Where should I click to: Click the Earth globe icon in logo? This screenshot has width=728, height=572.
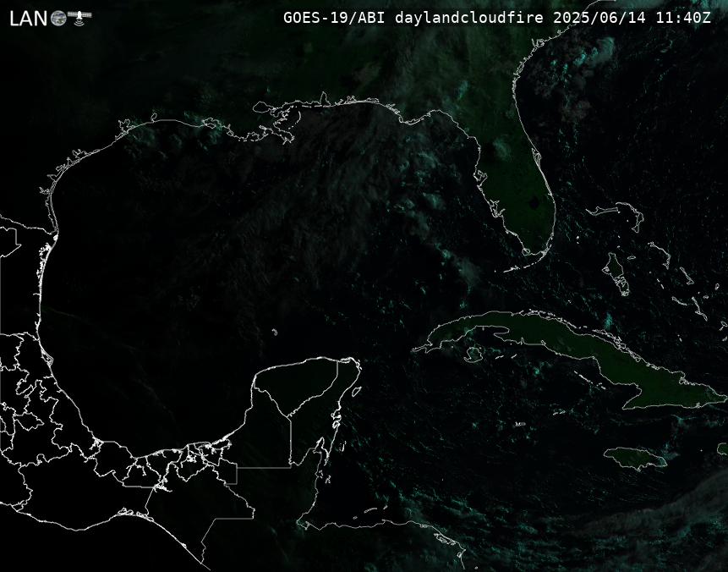click(x=58, y=18)
